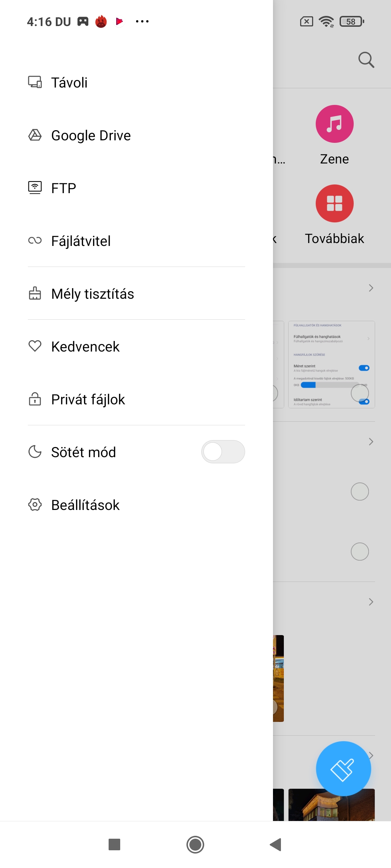Open the Fájlátvitel menu entry
Image resolution: width=391 pixels, height=868 pixels.
pyautogui.click(x=136, y=241)
